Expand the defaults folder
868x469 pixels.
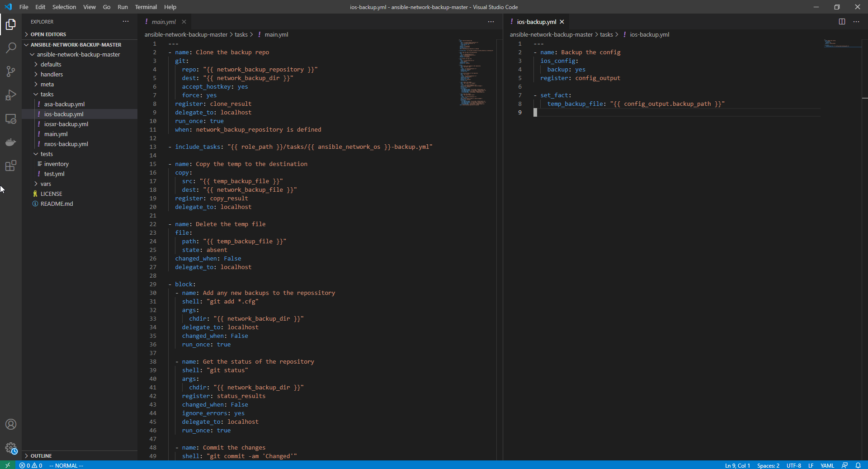[51, 64]
